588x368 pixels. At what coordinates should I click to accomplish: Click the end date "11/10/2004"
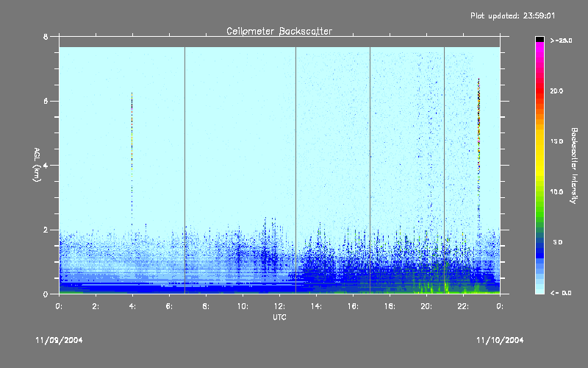pos(500,340)
